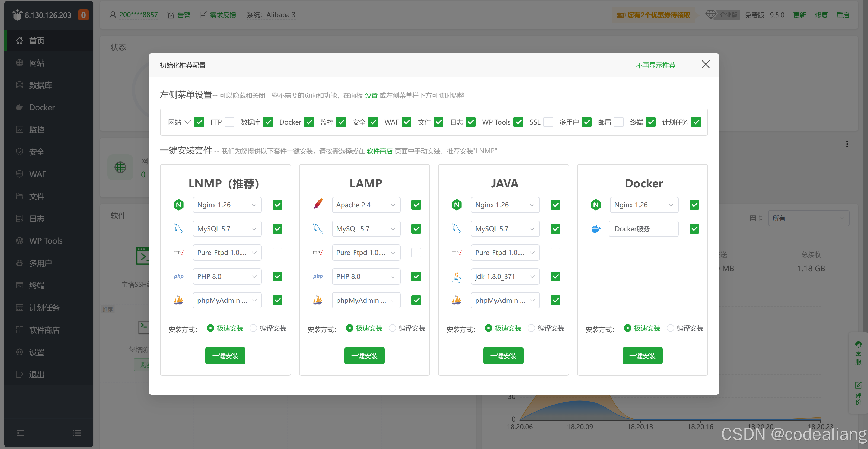
Task: Enable the 邮局 menu checkbox
Action: pos(619,122)
